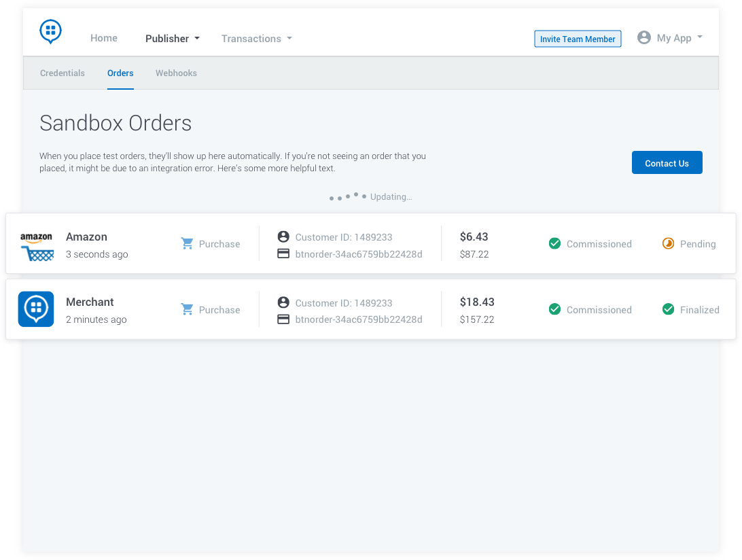The height and width of the screenshot is (560, 742).
Task: Select the Orders tab
Action: tap(120, 73)
